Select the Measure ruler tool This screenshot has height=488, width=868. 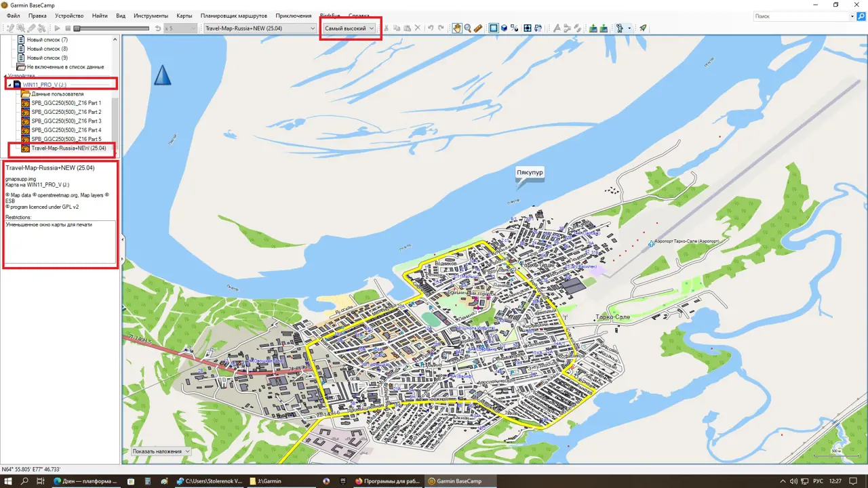coord(478,28)
